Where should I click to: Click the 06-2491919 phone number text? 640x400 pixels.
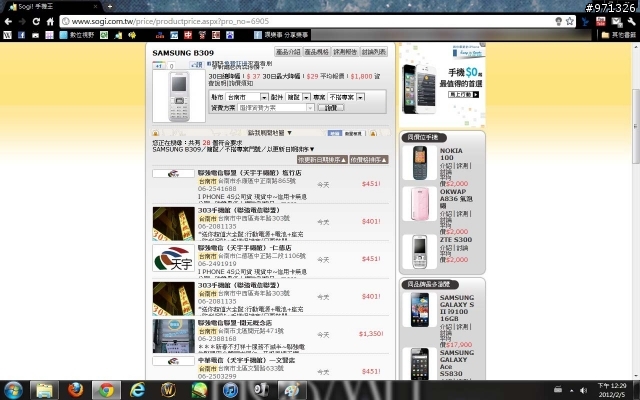click(x=217, y=264)
